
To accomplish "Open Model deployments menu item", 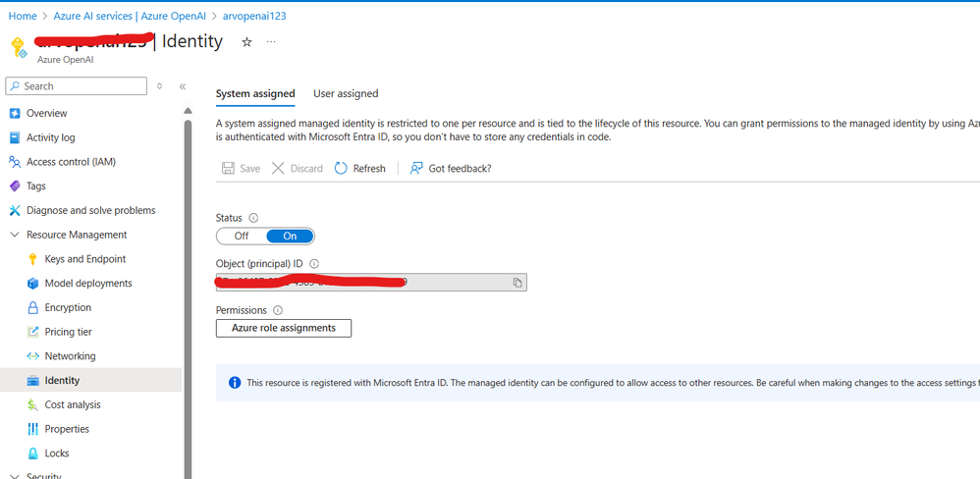I will (90, 284).
